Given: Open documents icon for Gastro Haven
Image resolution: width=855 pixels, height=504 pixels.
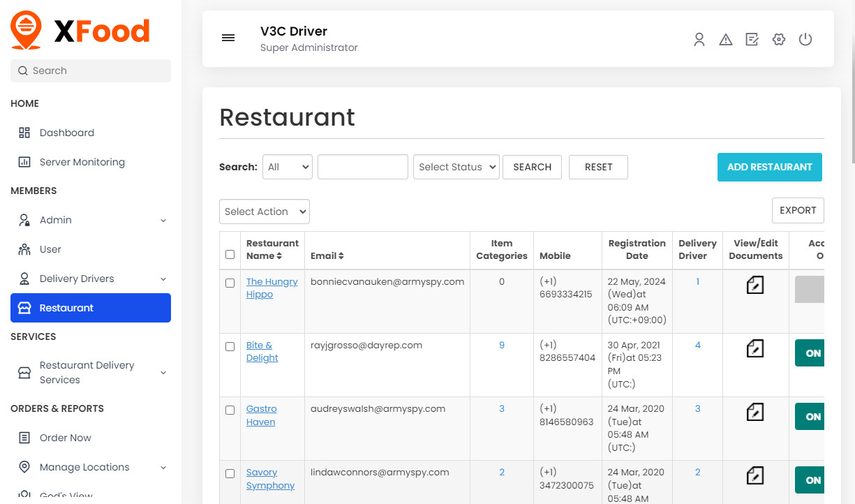Looking at the screenshot, I should (755, 412).
